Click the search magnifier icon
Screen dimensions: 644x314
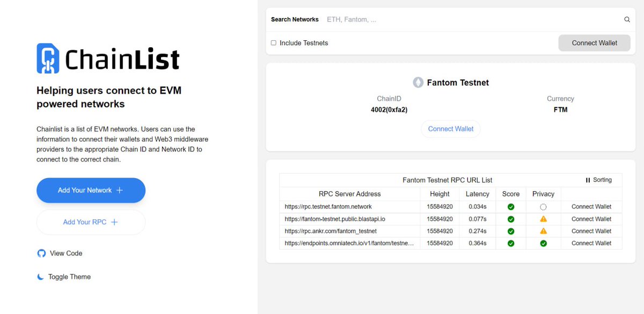627,19
